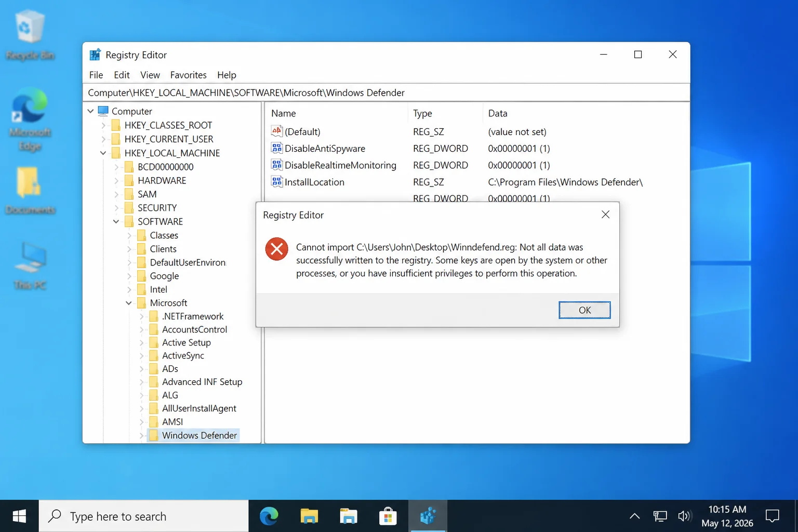Click the HKEY_CURRENT_USER folder icon
The height and width of the screenshot is (532, 798).
[116, 139]
